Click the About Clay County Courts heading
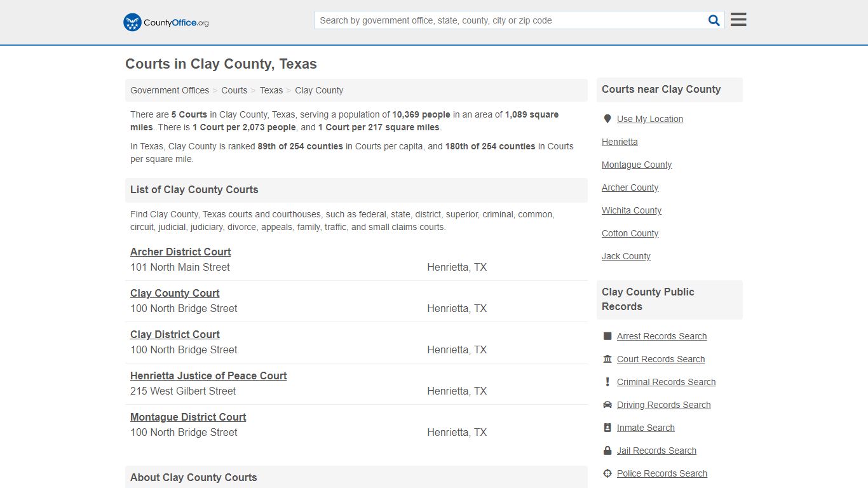 tap(193, 477)
